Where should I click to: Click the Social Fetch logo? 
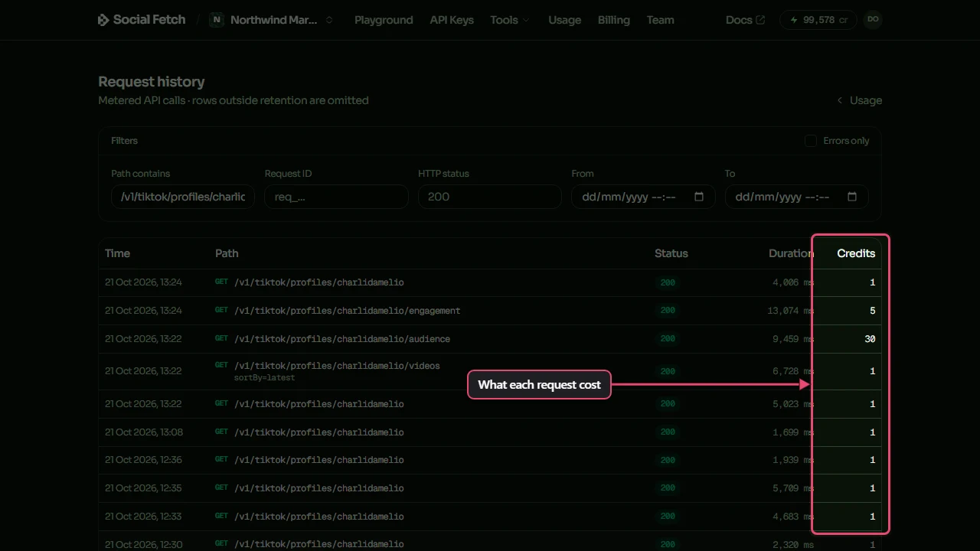(142, 20)
